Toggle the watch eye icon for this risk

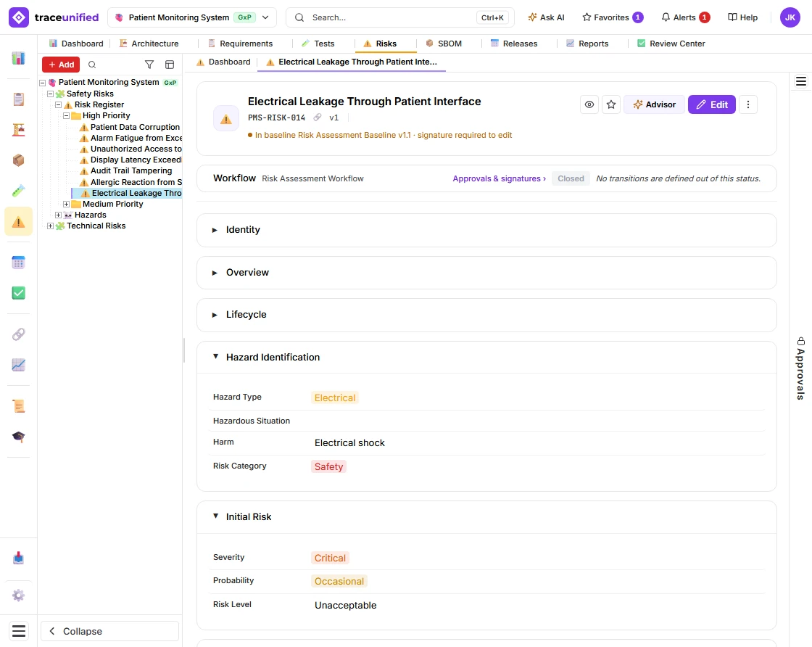tap(589, 104)
